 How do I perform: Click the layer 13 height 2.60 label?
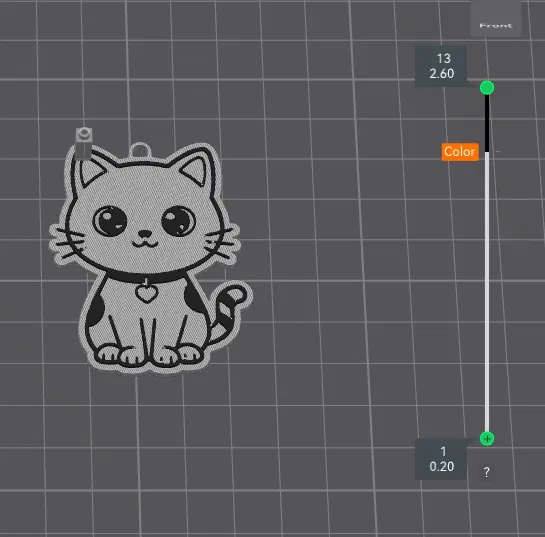tap(441, 66)
